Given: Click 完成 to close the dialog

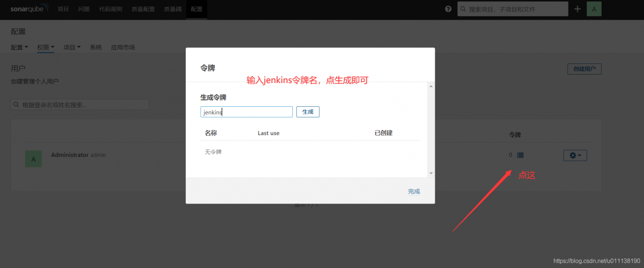Looking at the screenshot, I should 414,191.
